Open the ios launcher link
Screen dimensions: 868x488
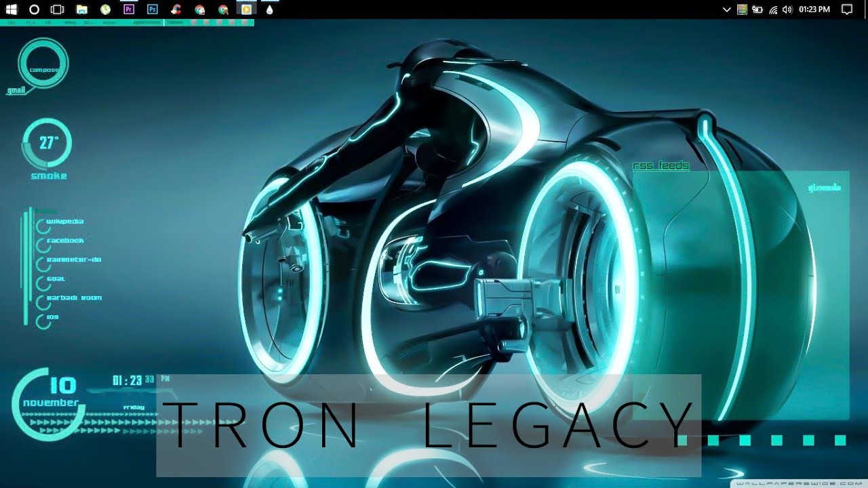52,317
